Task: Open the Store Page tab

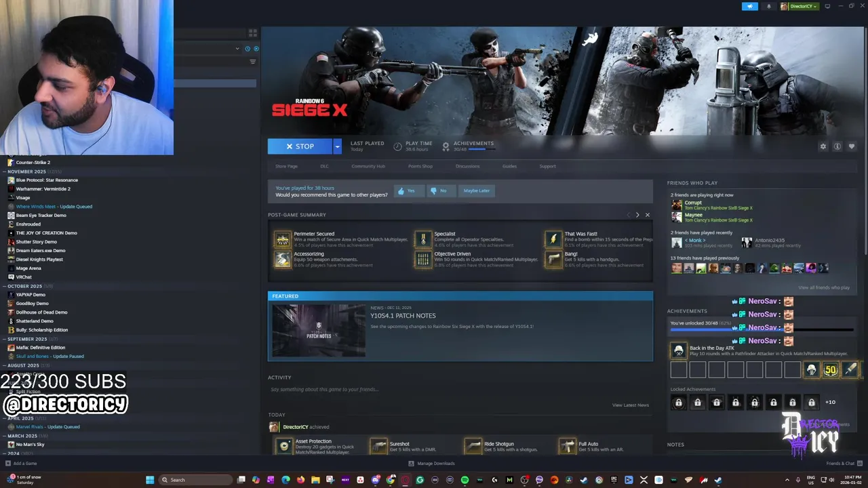Action: (x=286, y=166)
